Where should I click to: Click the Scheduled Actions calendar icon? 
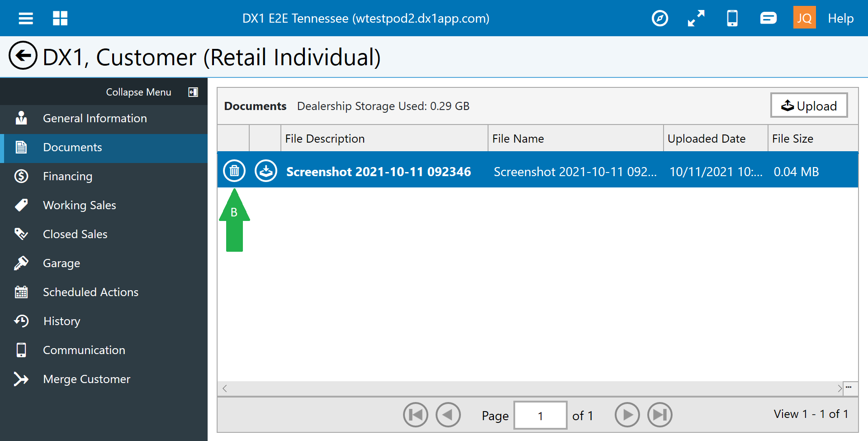[21, 292]
